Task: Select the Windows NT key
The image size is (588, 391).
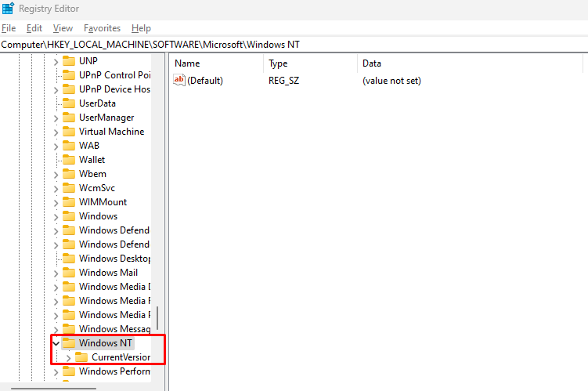Action: tap(106, 343)
